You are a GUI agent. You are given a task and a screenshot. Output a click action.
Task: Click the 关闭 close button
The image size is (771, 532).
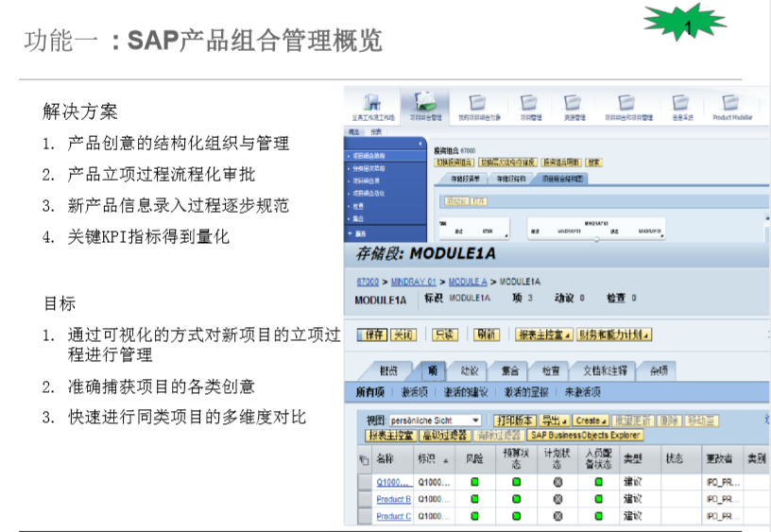(403, 335)
